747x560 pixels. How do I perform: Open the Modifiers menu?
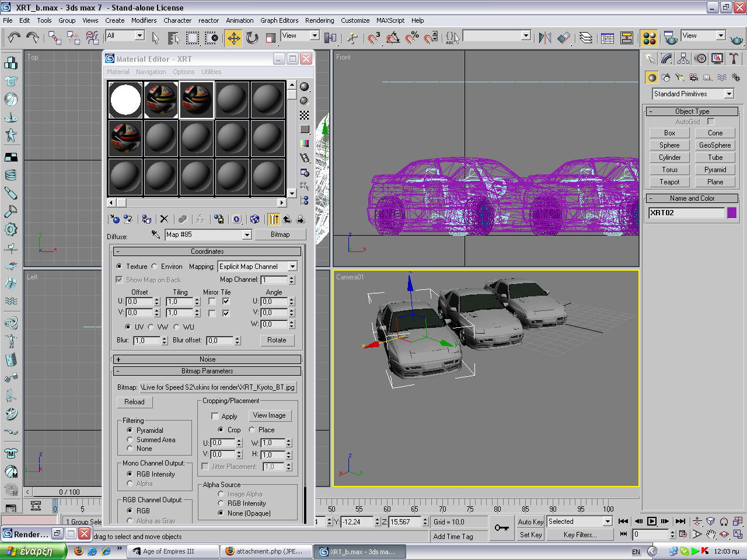click(144, 20)
